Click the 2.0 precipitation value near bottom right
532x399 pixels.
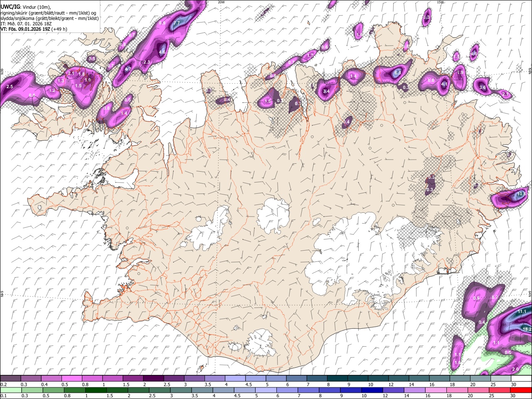[x=515, y=369]
